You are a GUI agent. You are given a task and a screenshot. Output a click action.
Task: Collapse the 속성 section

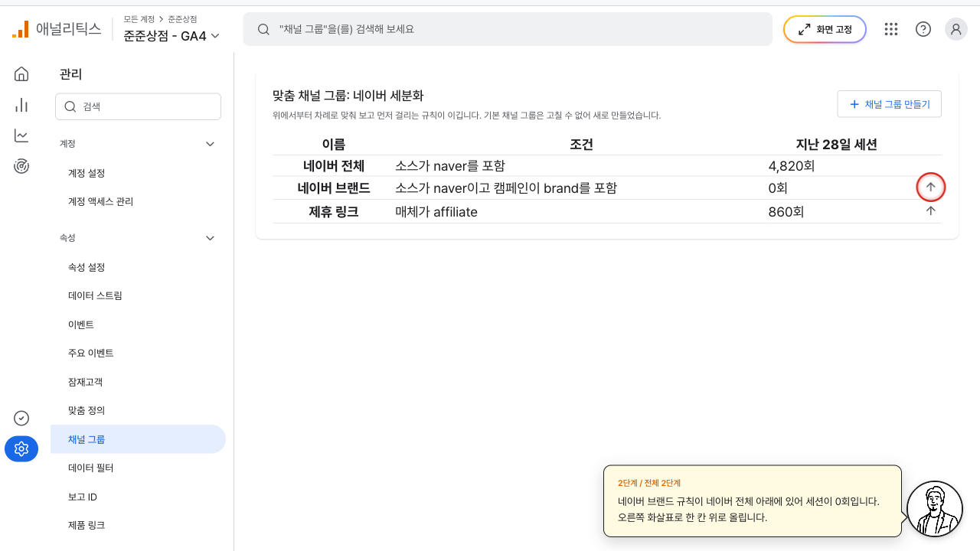point(211,238)
